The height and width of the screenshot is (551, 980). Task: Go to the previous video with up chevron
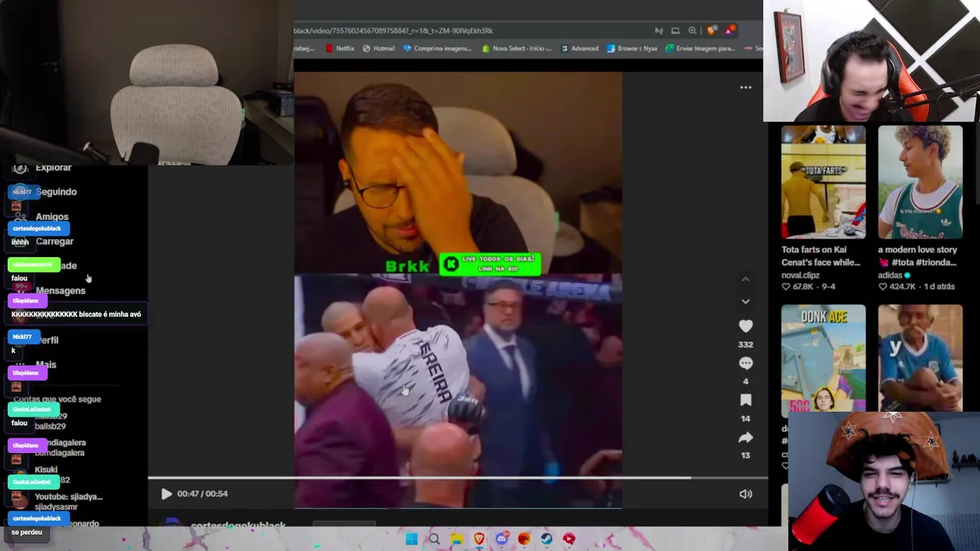pyautogui.click(x=746, y=279)
